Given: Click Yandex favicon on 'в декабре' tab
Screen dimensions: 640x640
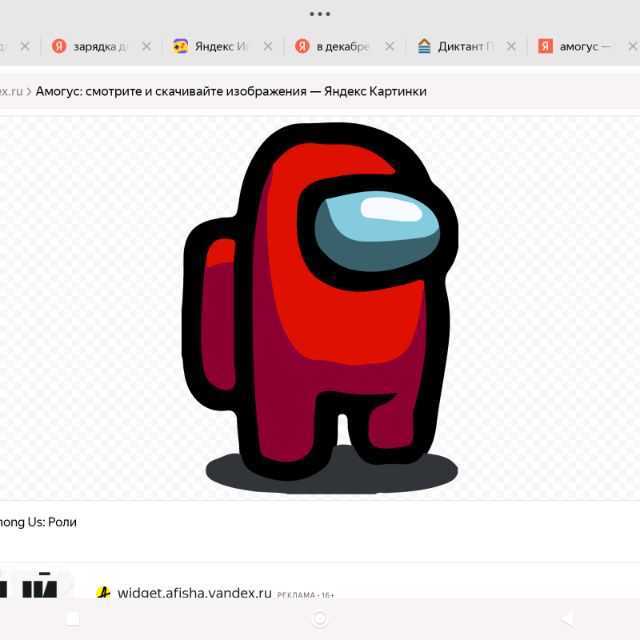Looking at the screenshot, I should click(x=302, y=46).
